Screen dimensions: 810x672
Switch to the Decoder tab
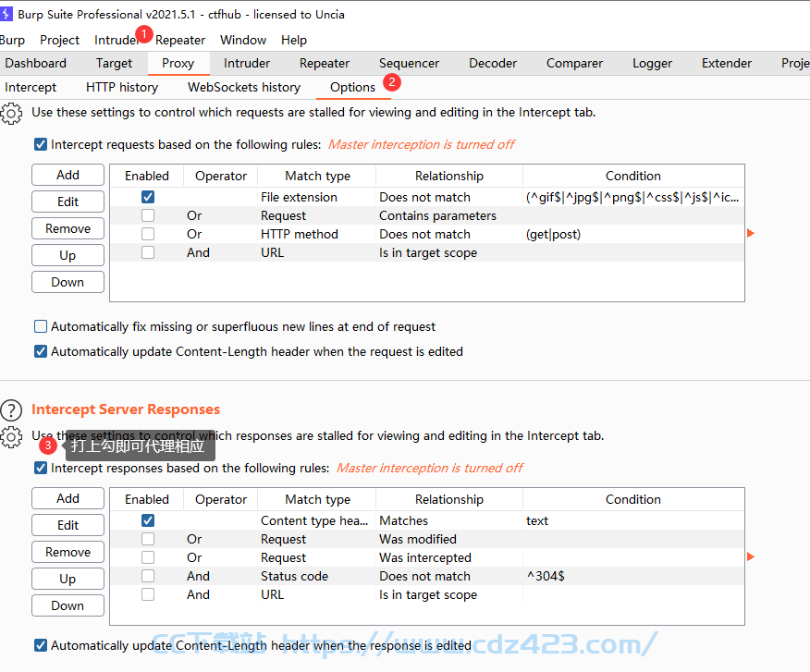493,63
